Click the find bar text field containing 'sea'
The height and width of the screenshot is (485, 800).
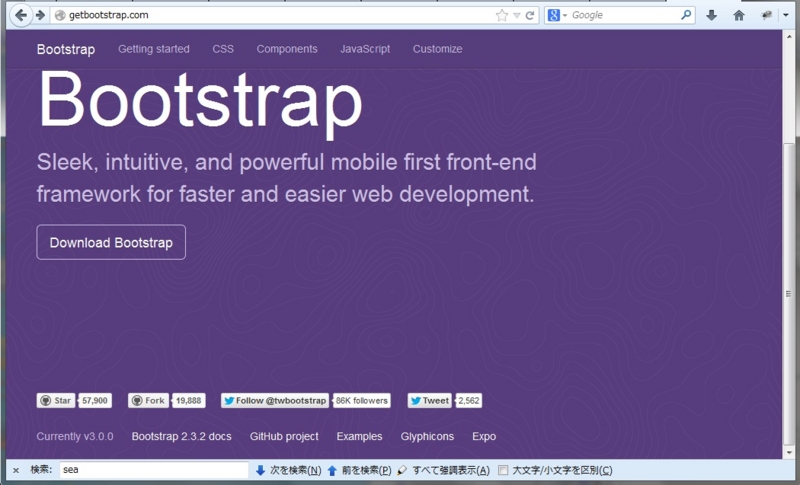pyautogui.click(x=154, y=470)
